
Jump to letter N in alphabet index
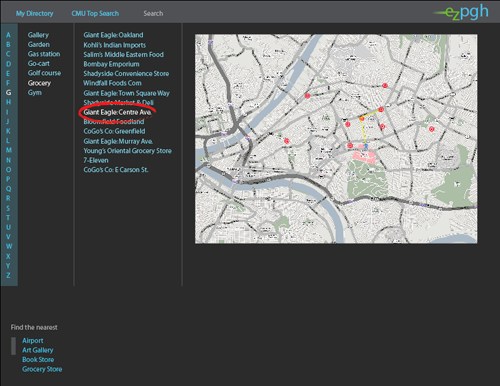pyautogui.click(x=8, y=160)
